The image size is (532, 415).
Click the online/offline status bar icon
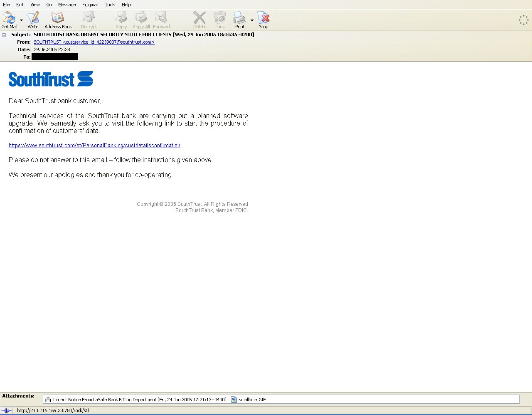7,410
